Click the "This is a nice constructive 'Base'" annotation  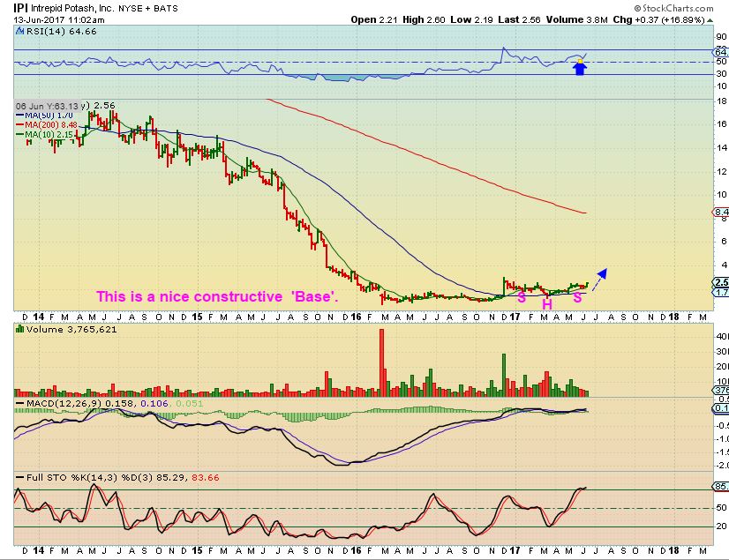point(217,296)
